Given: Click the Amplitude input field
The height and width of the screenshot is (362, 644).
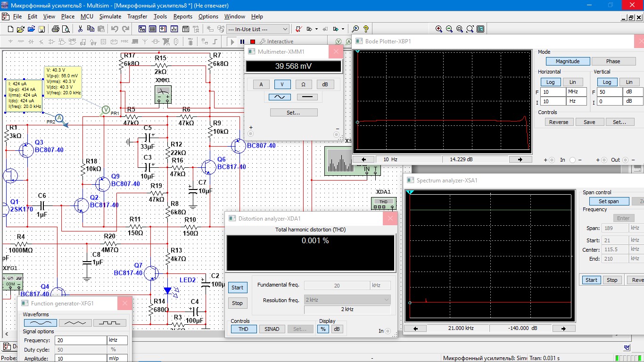Looking at the screenshot, I should (x=80, y=358).
